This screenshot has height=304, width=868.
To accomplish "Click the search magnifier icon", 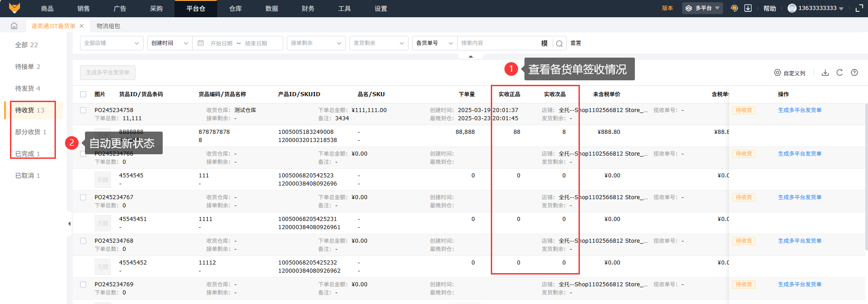I will (559, 44).
